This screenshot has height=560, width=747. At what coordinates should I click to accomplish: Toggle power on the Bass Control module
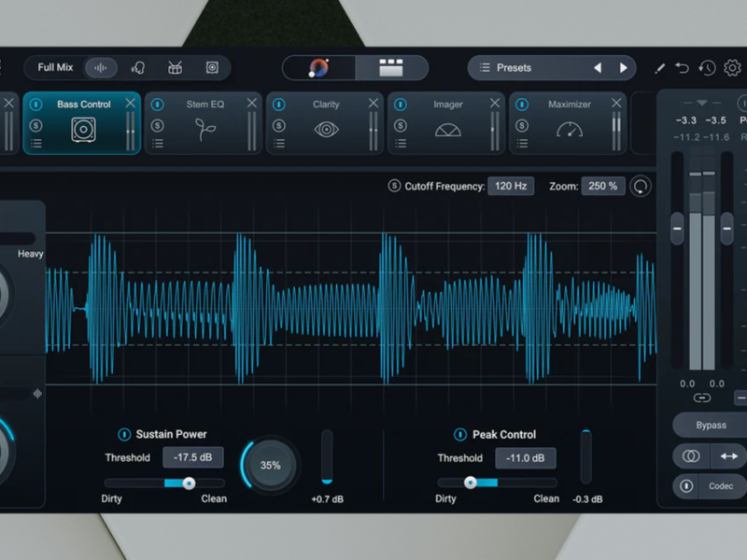coord(36,105)
